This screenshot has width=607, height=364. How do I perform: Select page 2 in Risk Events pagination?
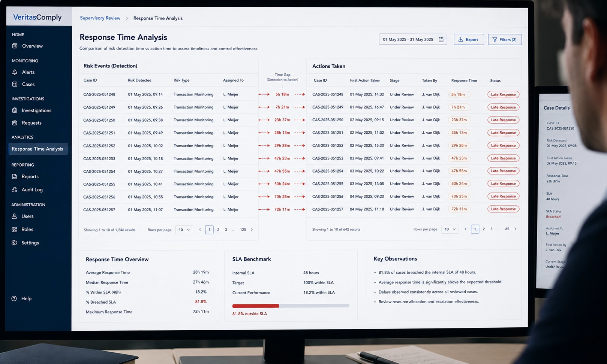click(x=218, y=230)
